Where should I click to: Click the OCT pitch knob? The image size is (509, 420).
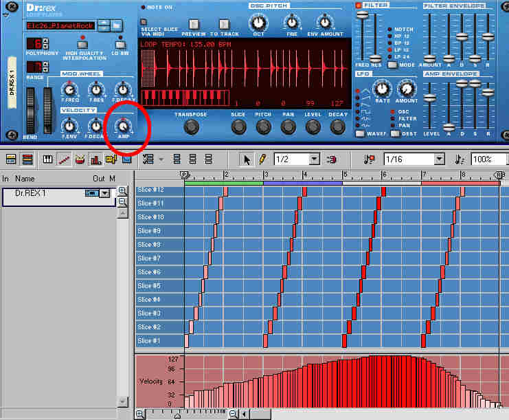pos(258,23)
